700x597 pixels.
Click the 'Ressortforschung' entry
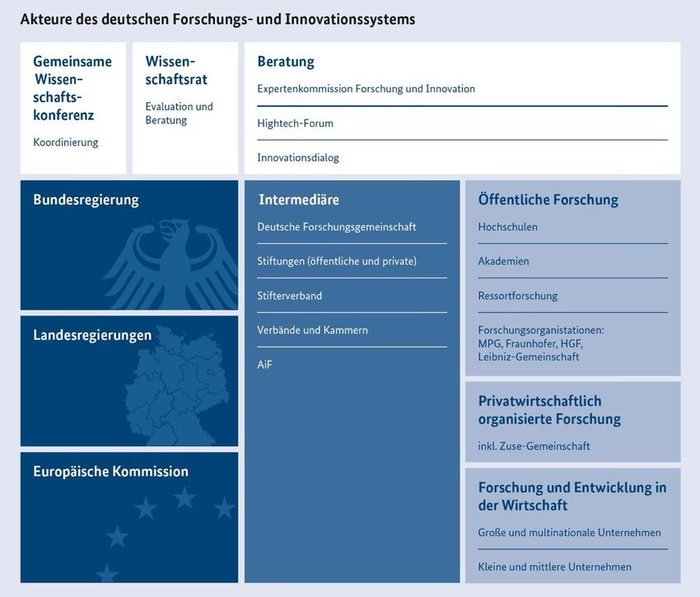pyautogui.click(x=518, y=296)
